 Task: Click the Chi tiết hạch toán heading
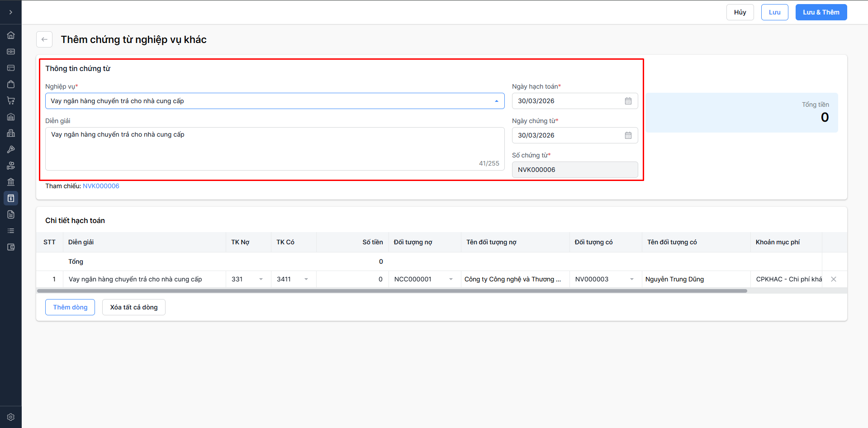pyautogui.click(x=75, y=220)
